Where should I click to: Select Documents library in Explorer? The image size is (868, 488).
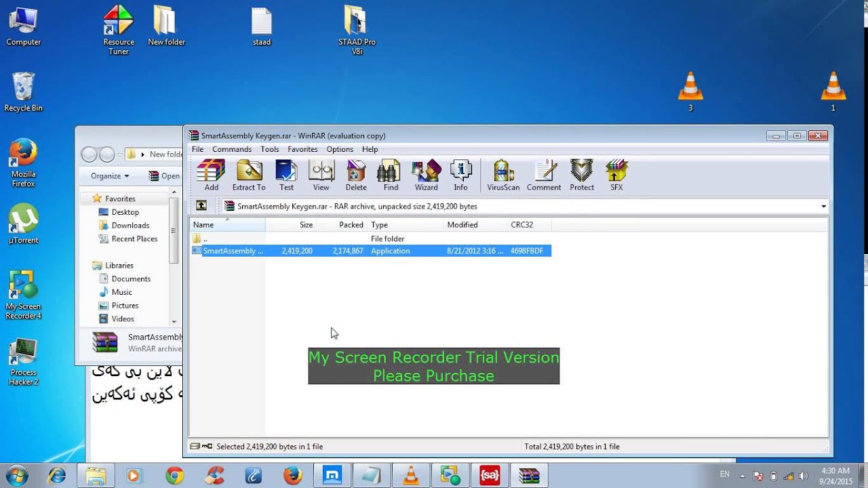[131, 279]
